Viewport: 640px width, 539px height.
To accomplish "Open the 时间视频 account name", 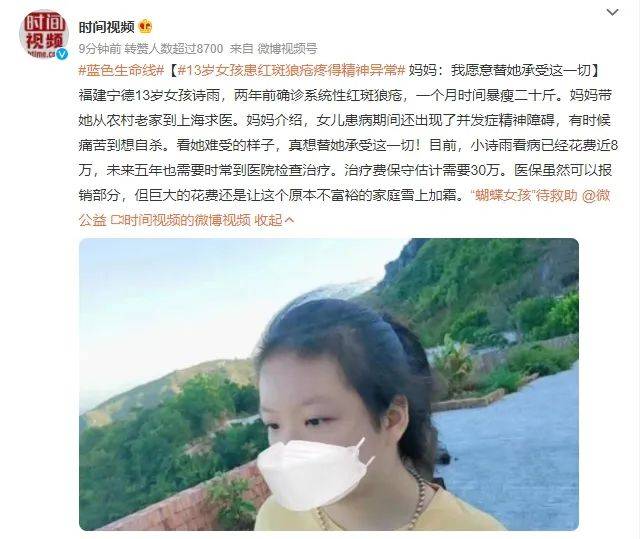I will [x=107, y=27].
